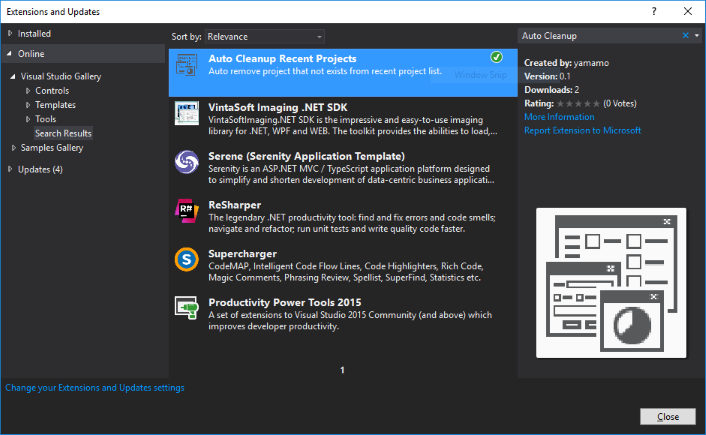Close the Extensions and Updates window
Image resolution: width=706 pixels, height=435 pixels.
(688, 11)
